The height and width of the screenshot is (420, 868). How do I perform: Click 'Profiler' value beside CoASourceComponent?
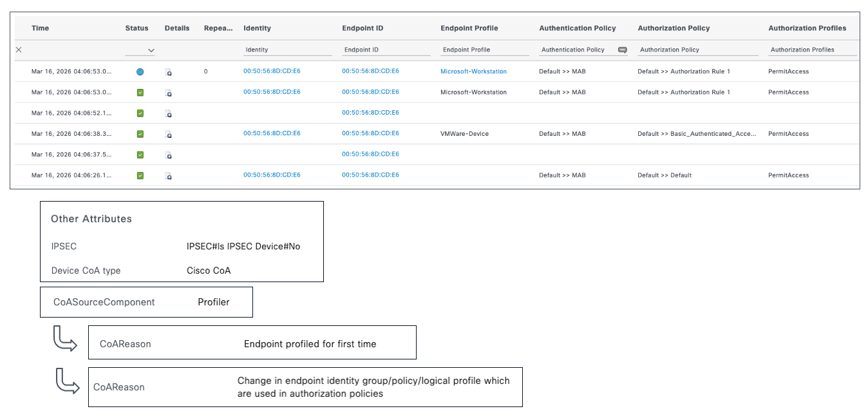pyautogui.click(x=214, y=302)
